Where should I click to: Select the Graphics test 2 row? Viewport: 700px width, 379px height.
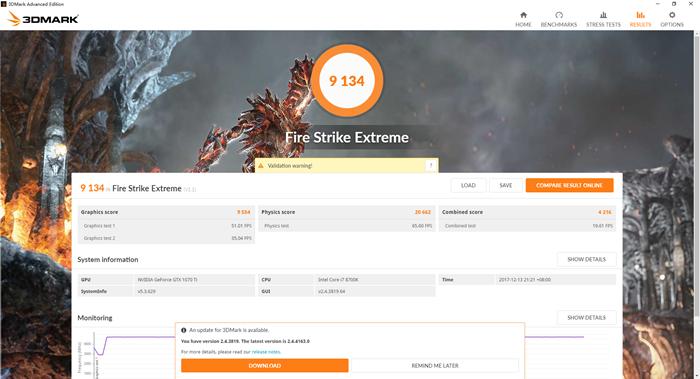coord(166,238)
